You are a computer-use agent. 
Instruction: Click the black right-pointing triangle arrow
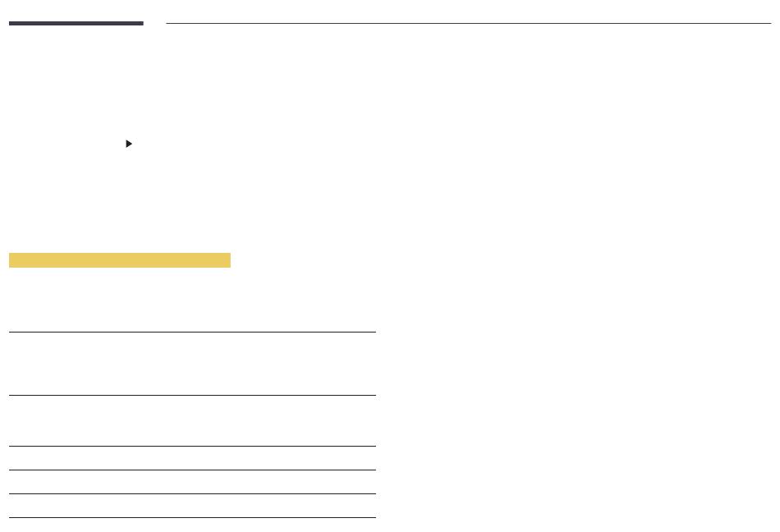(x=129, y=144)
